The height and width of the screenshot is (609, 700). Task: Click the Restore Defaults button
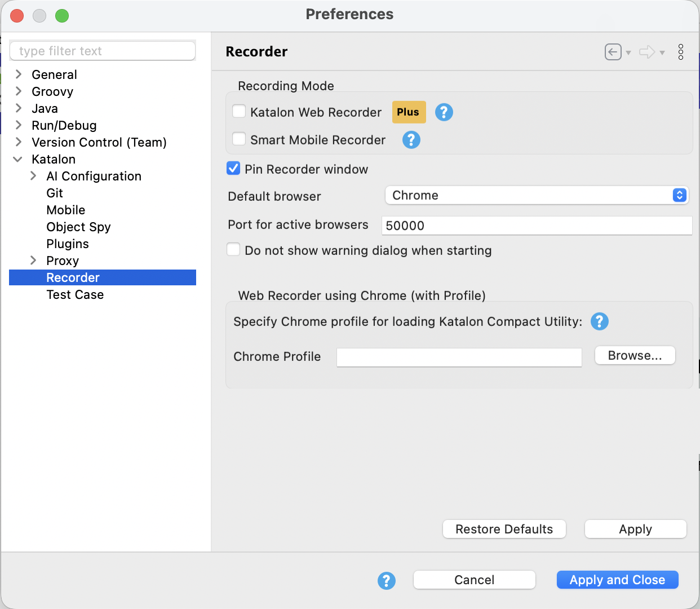(x=503, y=529)
